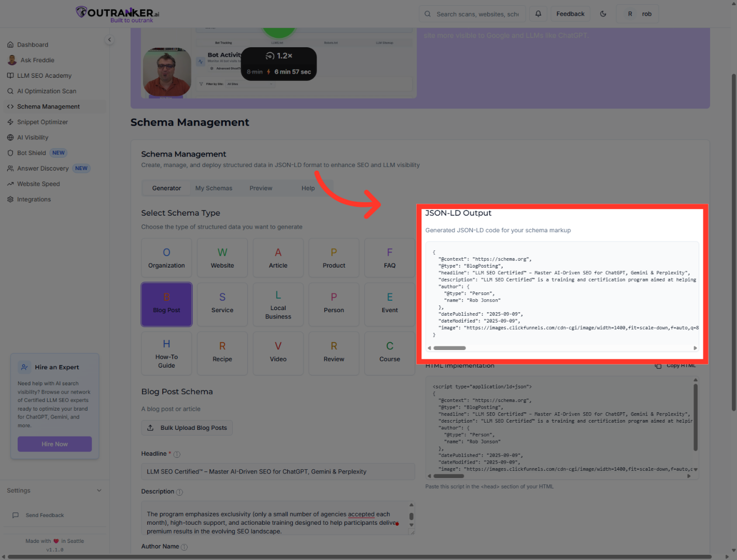The height and width of the screenshot is (560, 737).
Task: Navigate to Website Speed
Action: [38, 184]
